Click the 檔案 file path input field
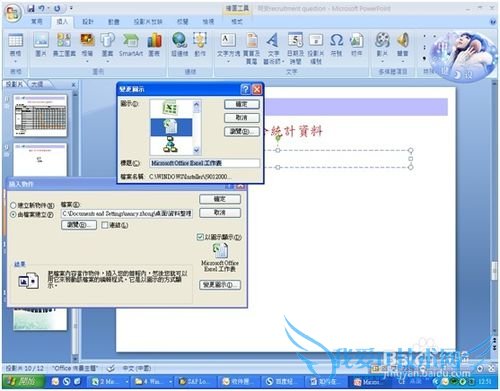This screenshot has height=391, width=500. tap(127, 213)
